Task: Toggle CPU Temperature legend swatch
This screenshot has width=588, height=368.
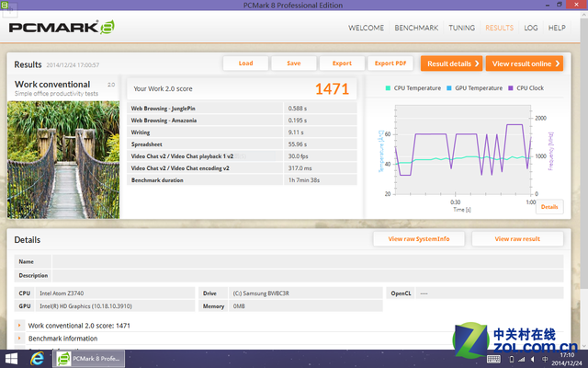Action: pyautogui.click(x=388, y=88)
